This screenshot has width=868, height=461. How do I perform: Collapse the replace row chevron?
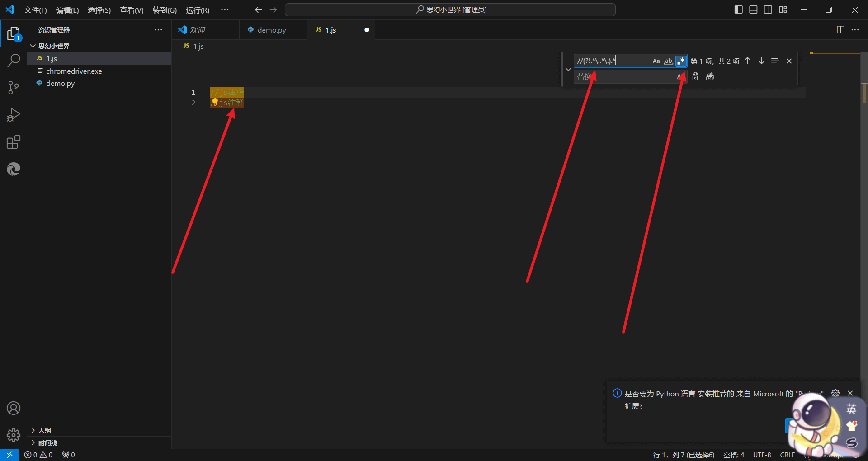coord(568,69)
